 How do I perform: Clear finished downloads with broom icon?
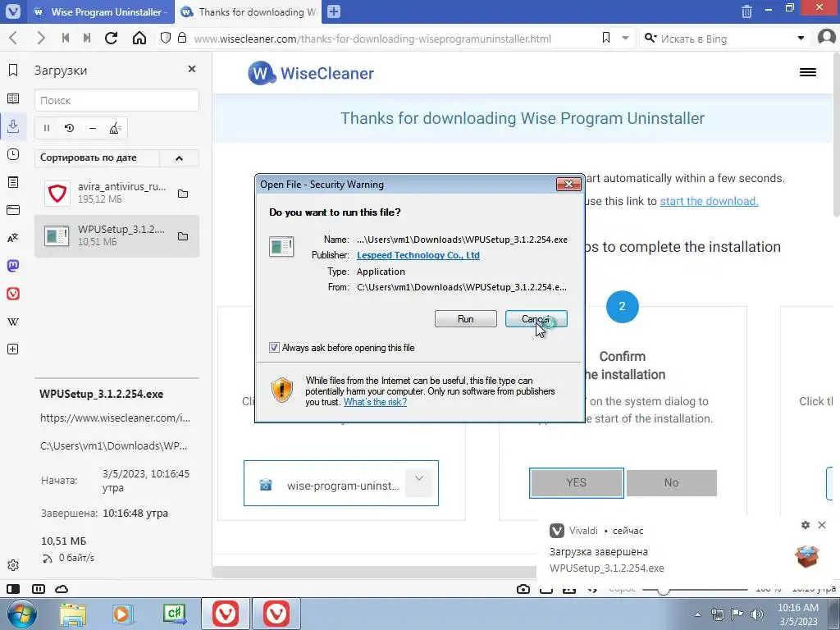(x=115, y=128)
